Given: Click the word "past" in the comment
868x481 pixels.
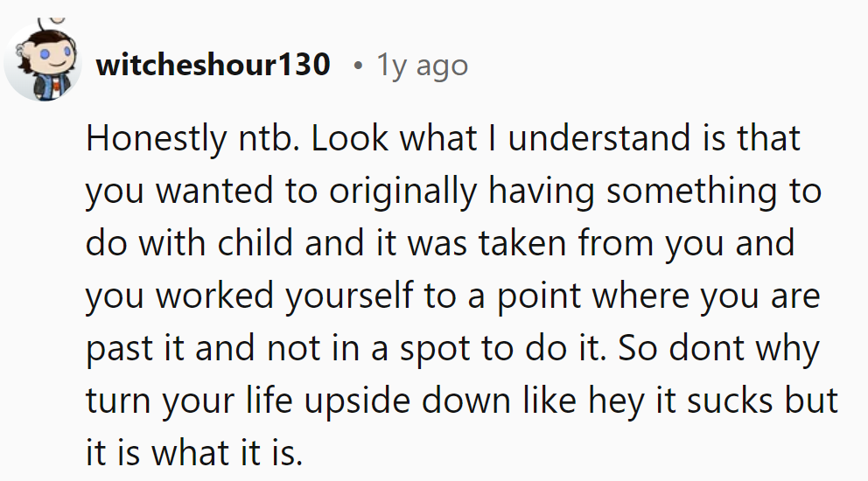Looking at the screenshot, I should click(119, 349).
